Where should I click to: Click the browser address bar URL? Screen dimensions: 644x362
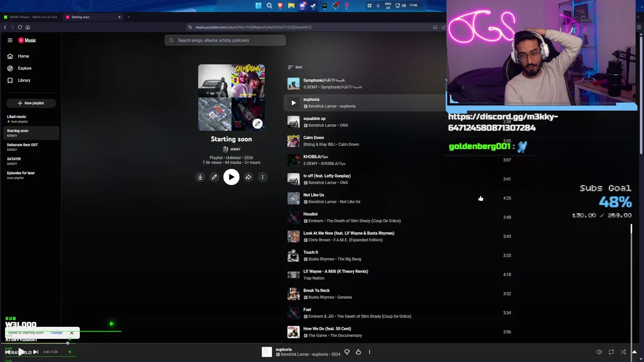pos(254,27)
